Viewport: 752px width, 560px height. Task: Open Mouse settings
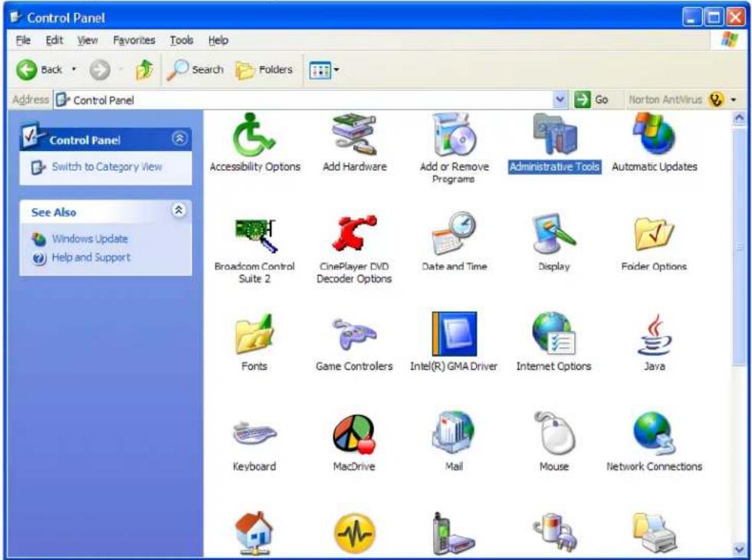click(x=554, y=442)
